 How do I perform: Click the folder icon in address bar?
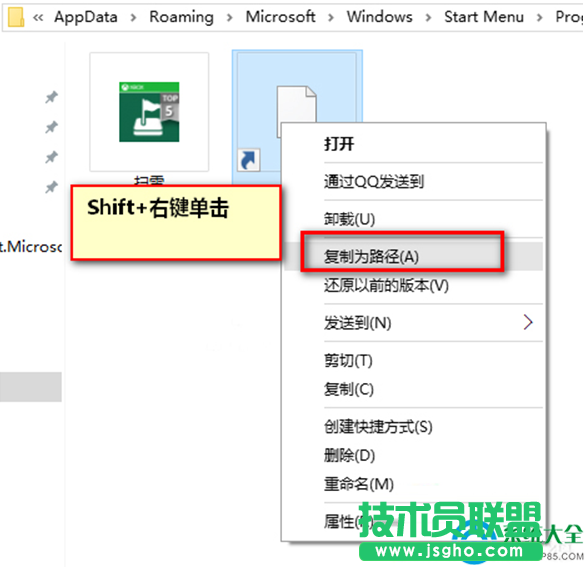[x=16, y=17]
